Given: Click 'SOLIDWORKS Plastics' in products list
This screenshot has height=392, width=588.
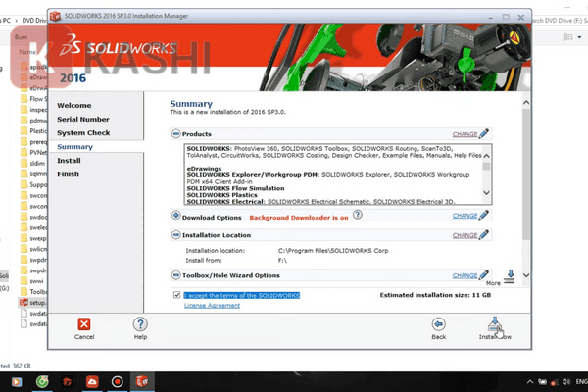Looking at the screenshot, I should coord(222,195).
